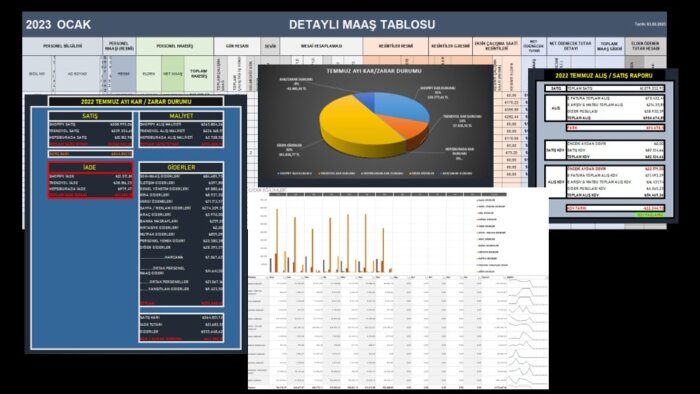700x394 pixels.
Task: Click the PERSONEL BİLGİLERİ column group header
Action: 62,46
